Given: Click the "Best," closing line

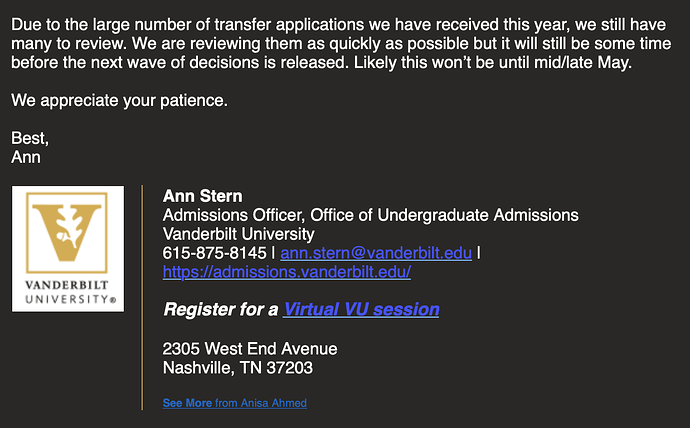Looking at the screenshot, I should [x=30, y=138].
